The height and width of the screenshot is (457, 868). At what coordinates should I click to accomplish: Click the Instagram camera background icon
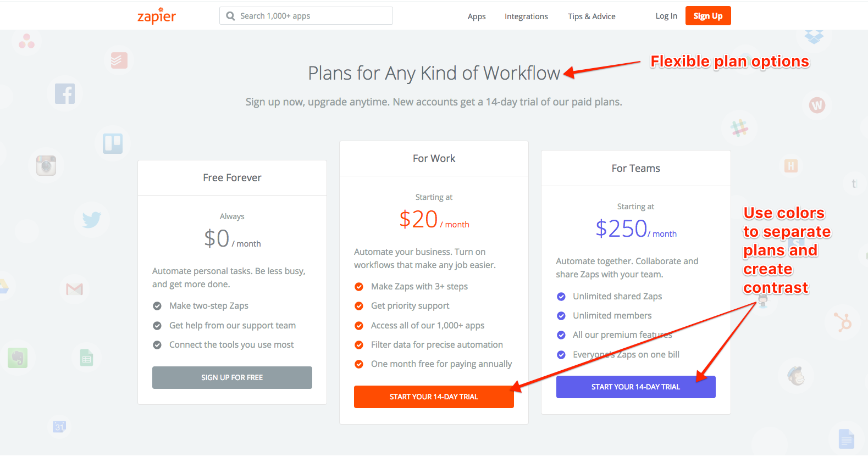(x=46, y=165)
